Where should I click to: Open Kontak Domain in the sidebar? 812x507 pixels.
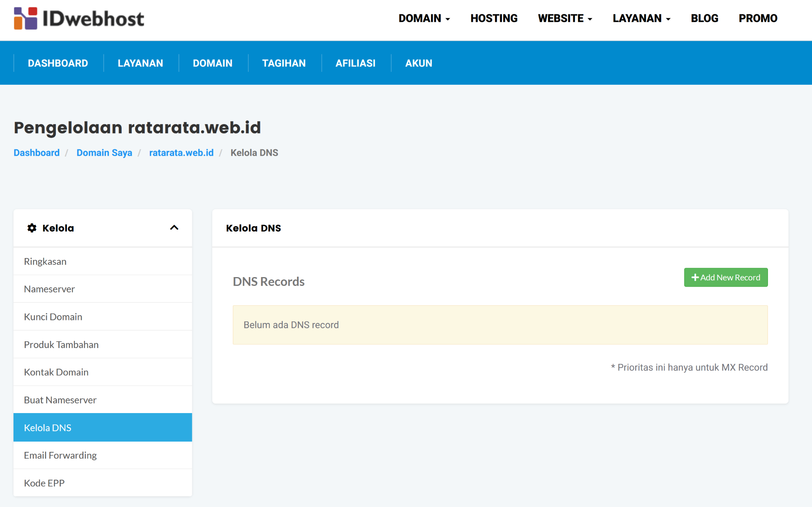103,372
